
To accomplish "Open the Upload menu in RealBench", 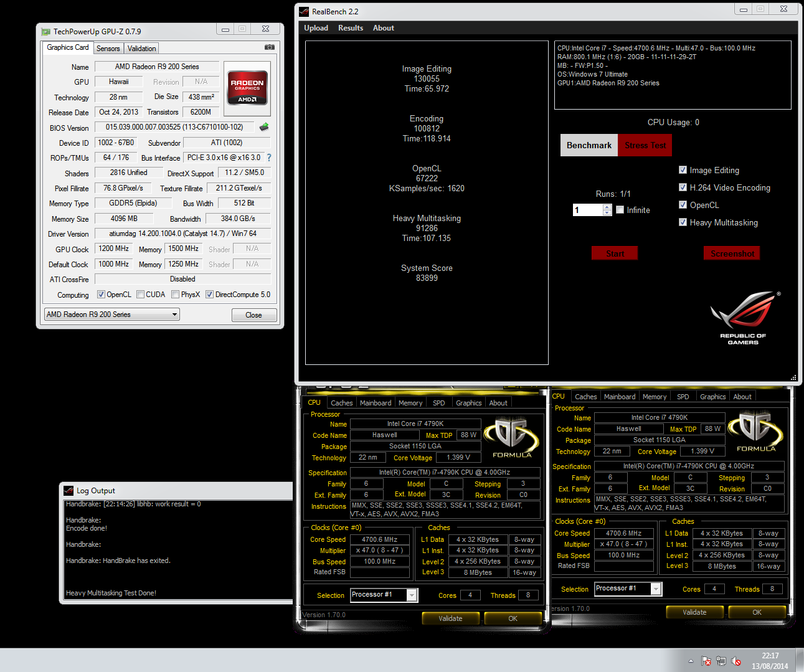I will pyautogui.click(x=316, y=28).
